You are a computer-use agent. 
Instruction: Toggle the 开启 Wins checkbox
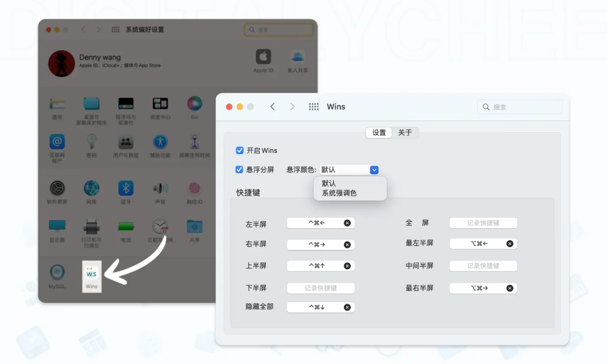240,150
